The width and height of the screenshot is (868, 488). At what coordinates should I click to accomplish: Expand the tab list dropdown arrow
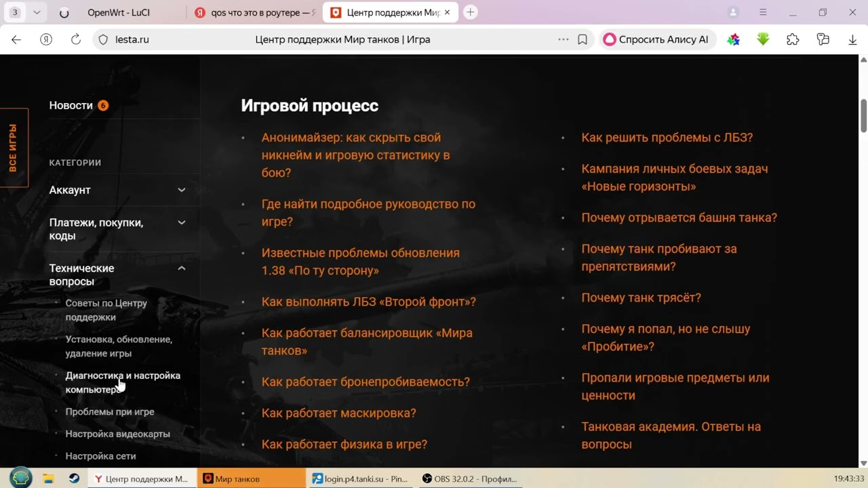[x=37, y=12]
